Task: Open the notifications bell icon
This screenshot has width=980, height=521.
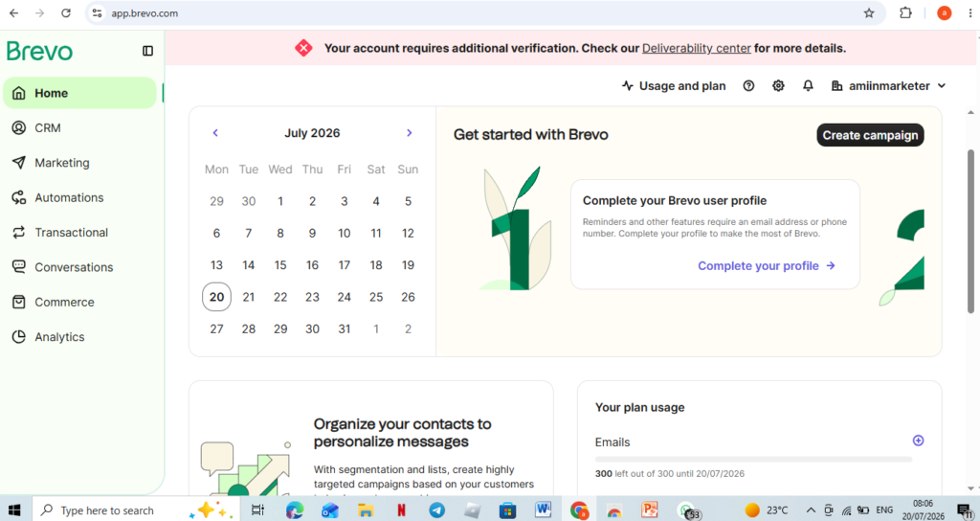Action: pos(808,85)
